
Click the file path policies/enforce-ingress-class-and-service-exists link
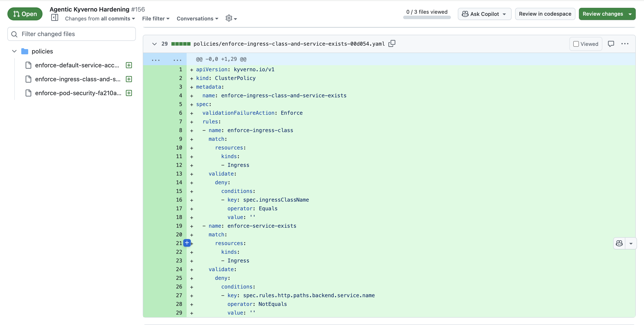[x=289, y=44]
